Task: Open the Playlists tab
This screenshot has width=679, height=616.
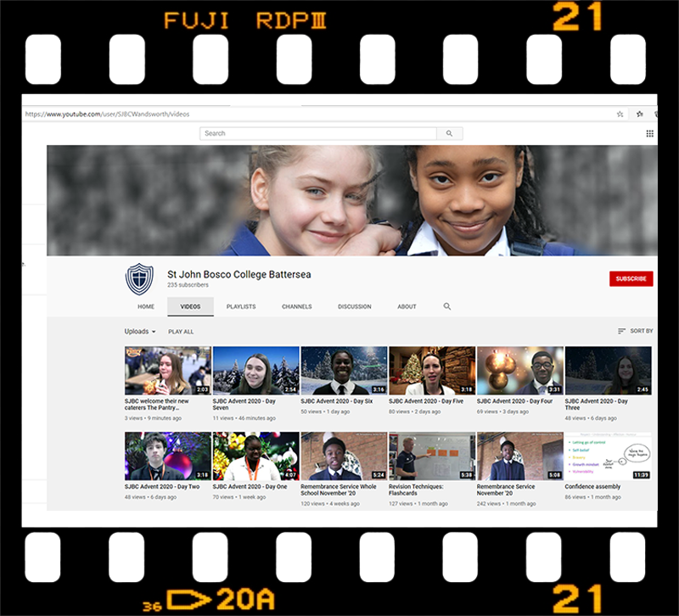Action: click(241, 306)
